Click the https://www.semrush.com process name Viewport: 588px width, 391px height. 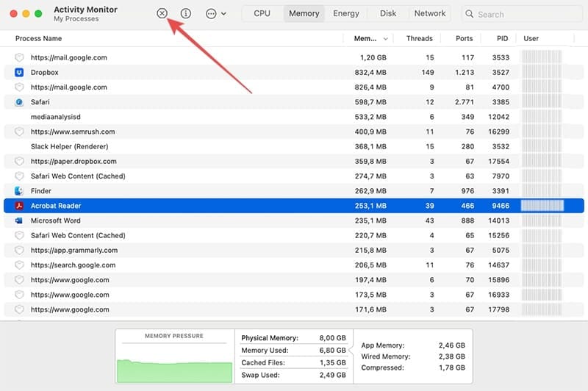[73, 132]
